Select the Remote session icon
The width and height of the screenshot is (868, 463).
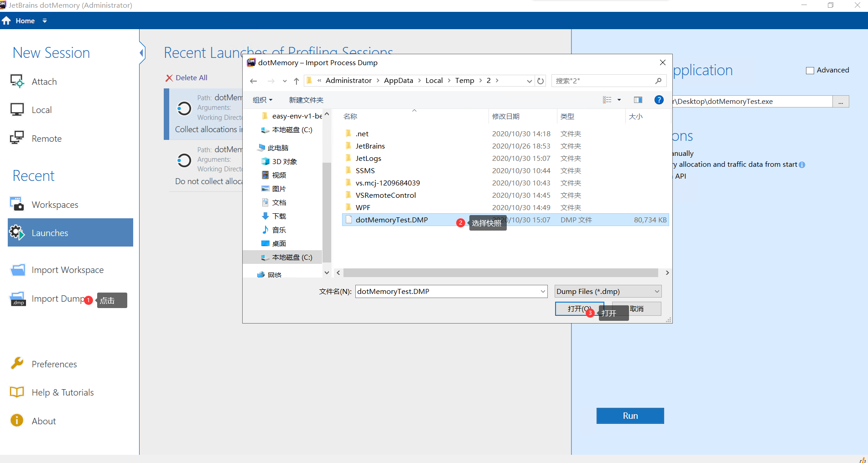pyautogui.click(x=17, y=138)
